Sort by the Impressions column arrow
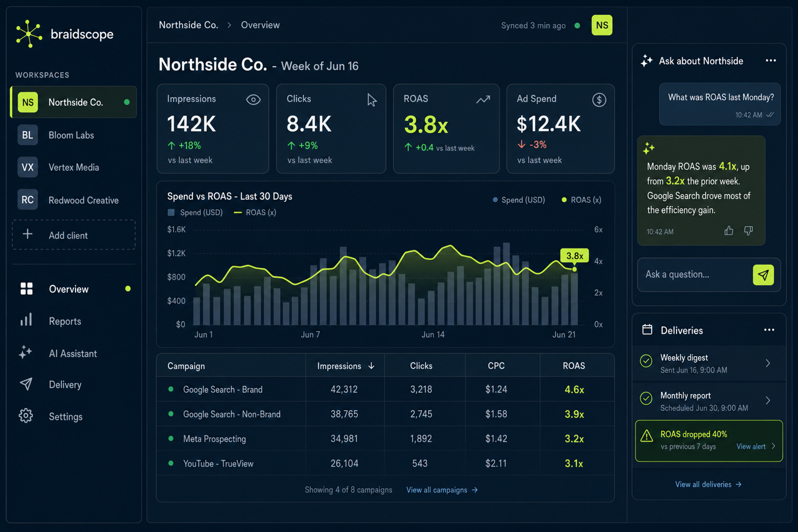The image size is (798, 532). [371, 365]
